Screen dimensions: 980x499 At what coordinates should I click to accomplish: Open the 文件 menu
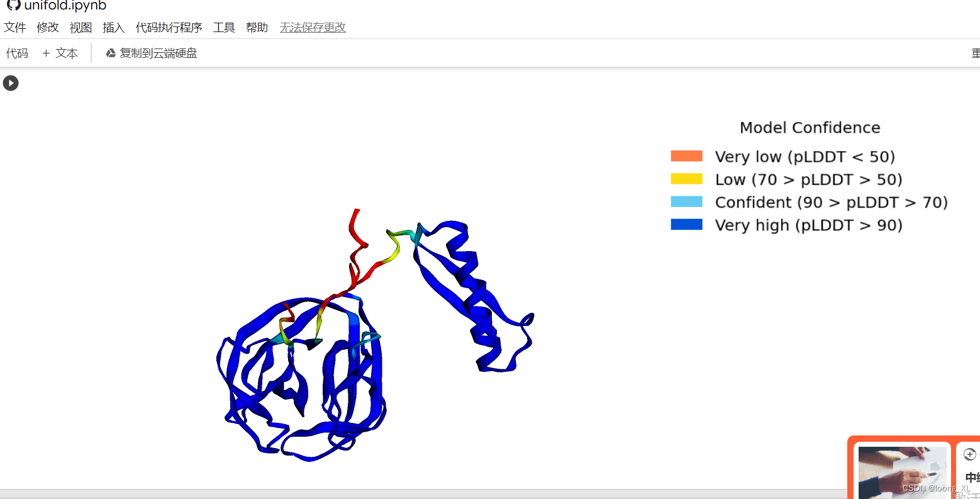click(15, 27)
